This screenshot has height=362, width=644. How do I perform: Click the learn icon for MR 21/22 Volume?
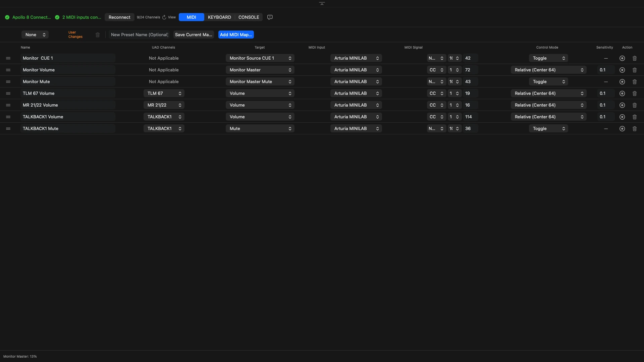coord(622,105)
